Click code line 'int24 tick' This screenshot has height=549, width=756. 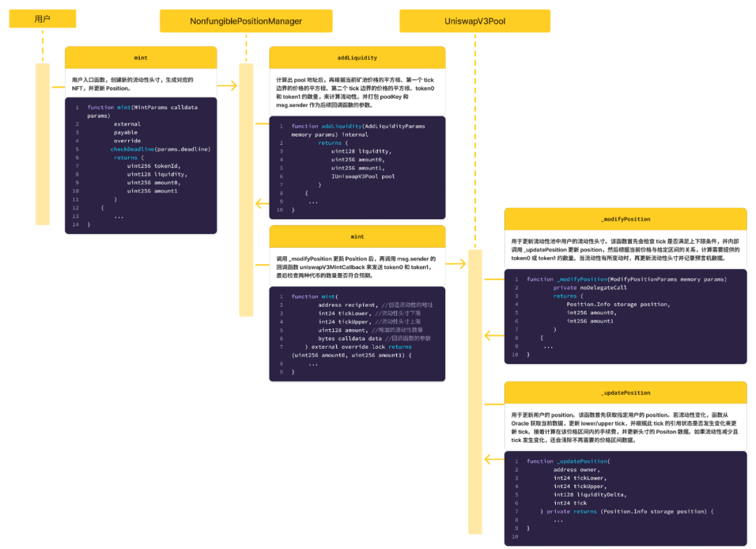pyautogui.click(x=570, y=503)
